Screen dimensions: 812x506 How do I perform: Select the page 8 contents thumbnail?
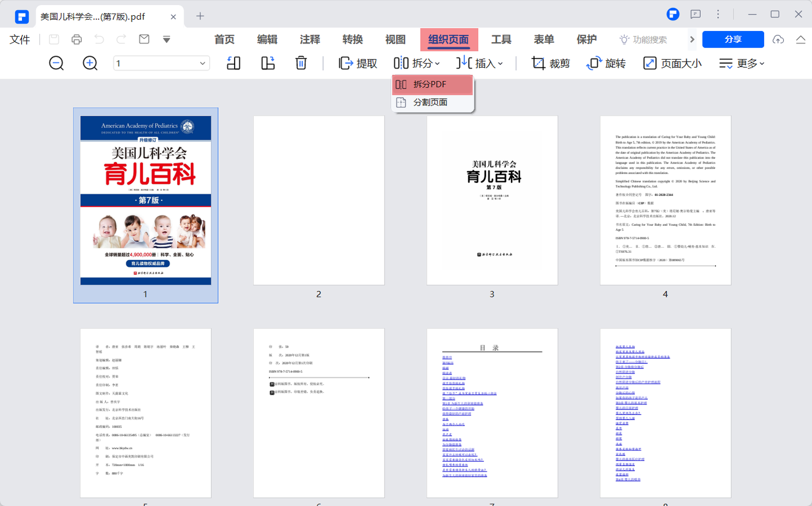point(665,413)
